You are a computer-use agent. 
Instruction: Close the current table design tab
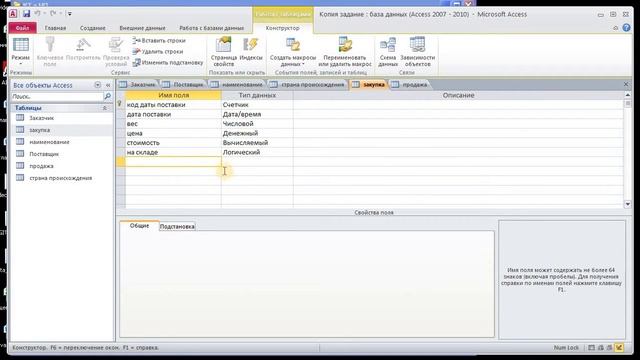pyautogui.click(x=626, y=84)
